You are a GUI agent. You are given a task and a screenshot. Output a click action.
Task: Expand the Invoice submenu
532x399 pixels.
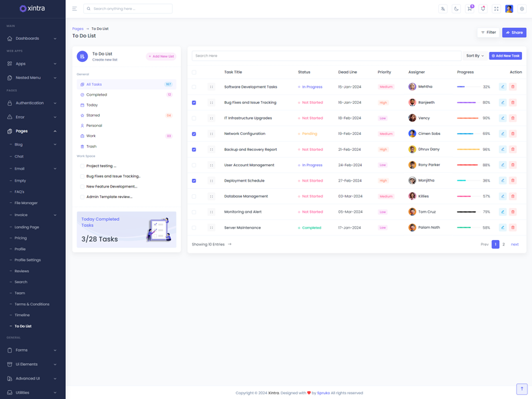pos(33,215)
